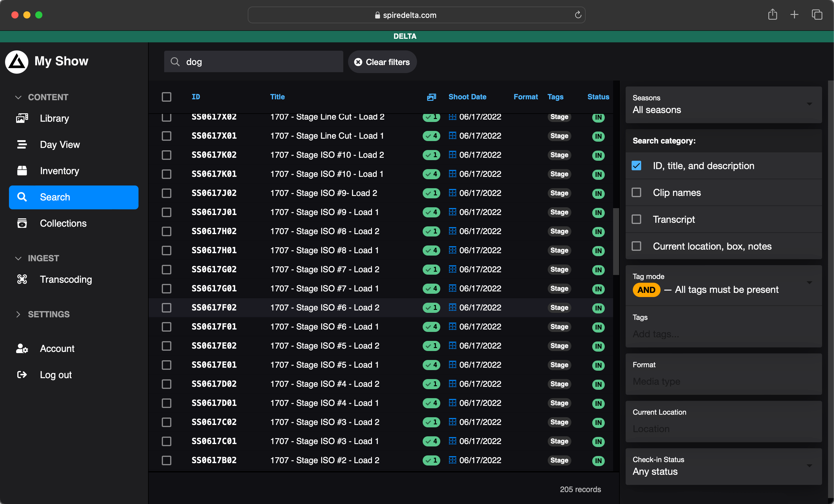
Task: Click the Inventory box icon
Action: pyautogui.click(x=22, y=171)
